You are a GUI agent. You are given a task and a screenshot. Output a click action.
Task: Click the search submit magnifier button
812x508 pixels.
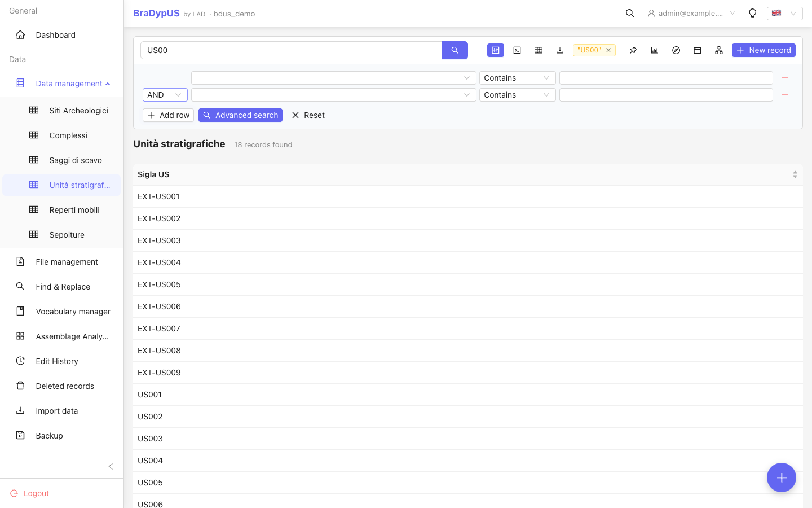(455, 50)
